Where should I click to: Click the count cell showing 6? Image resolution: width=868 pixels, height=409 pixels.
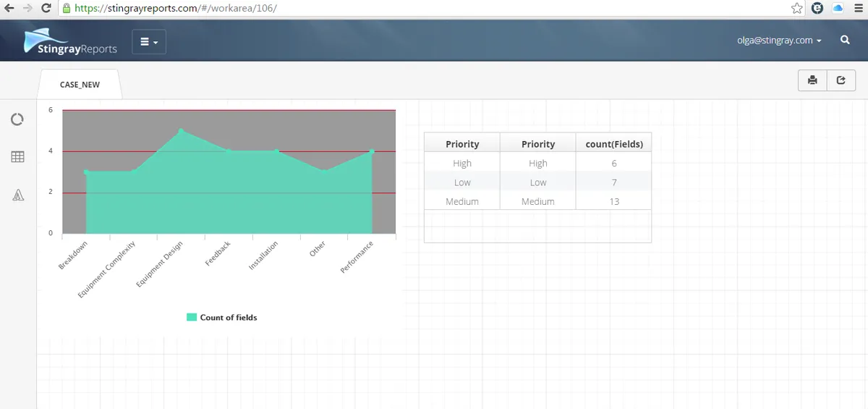click(614, 164)
